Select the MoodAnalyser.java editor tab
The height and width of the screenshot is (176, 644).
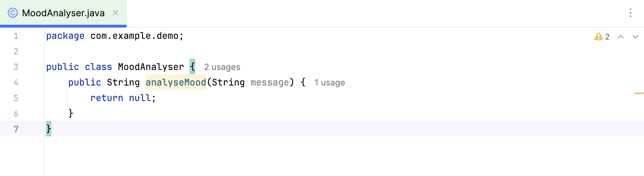63,13
